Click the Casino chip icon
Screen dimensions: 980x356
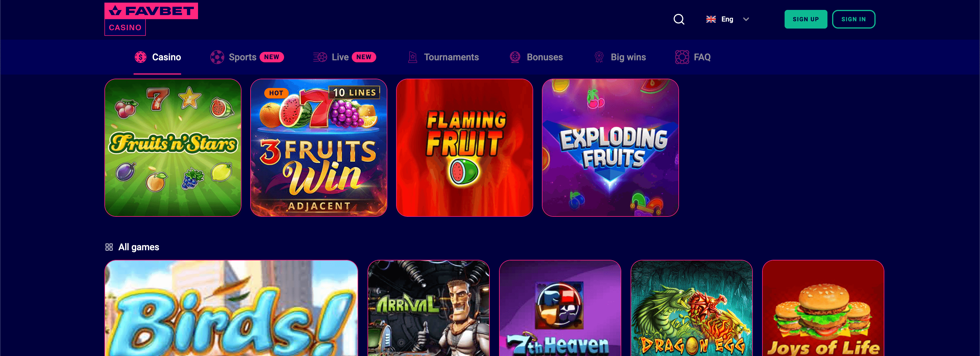tap(140, 57)
